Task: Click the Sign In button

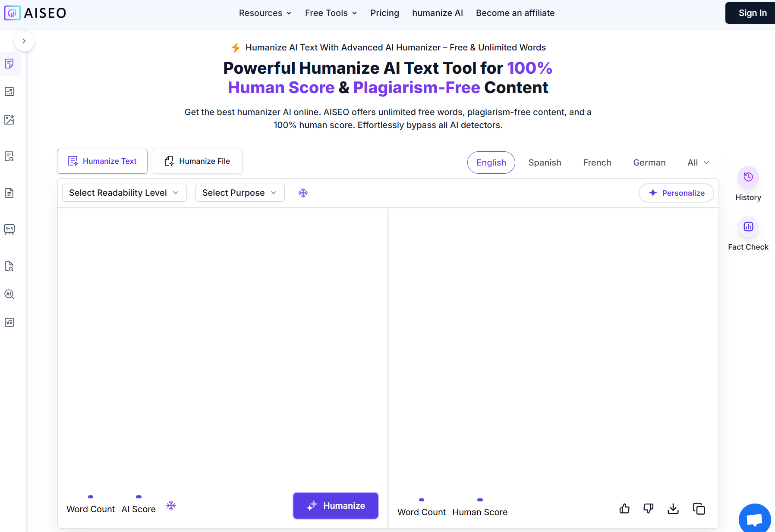Action: [752, 13]
